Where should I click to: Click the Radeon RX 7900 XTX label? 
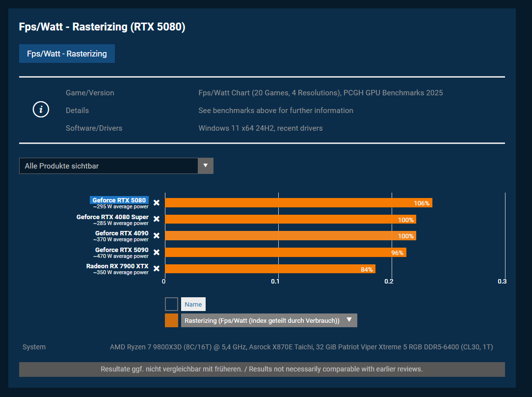pyautogui.click(x=117, y=266)
